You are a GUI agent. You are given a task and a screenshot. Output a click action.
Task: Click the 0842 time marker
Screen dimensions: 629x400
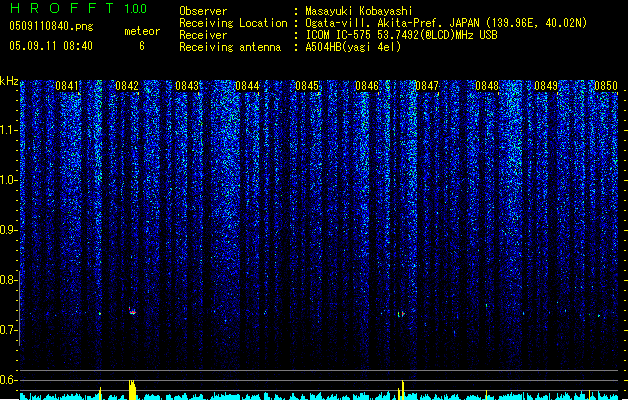pos(127,86)
